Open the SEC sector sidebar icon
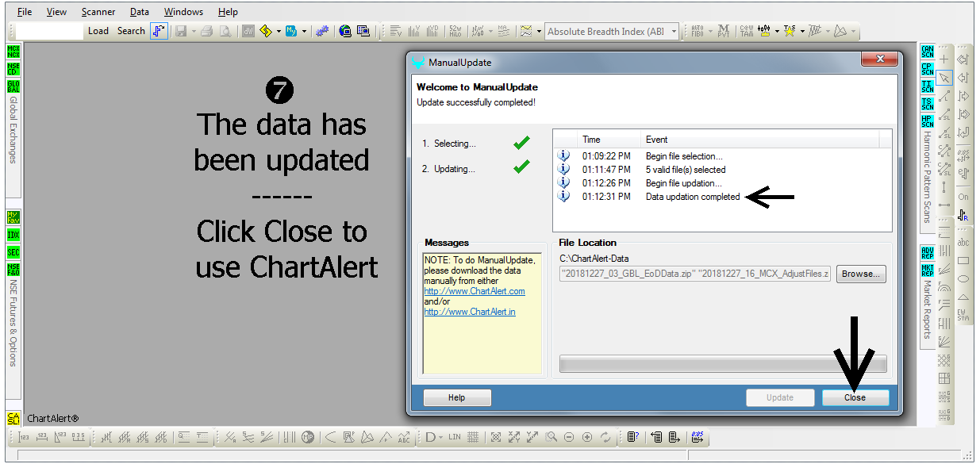This screenshot has height=464, width=980. [13, 252]
